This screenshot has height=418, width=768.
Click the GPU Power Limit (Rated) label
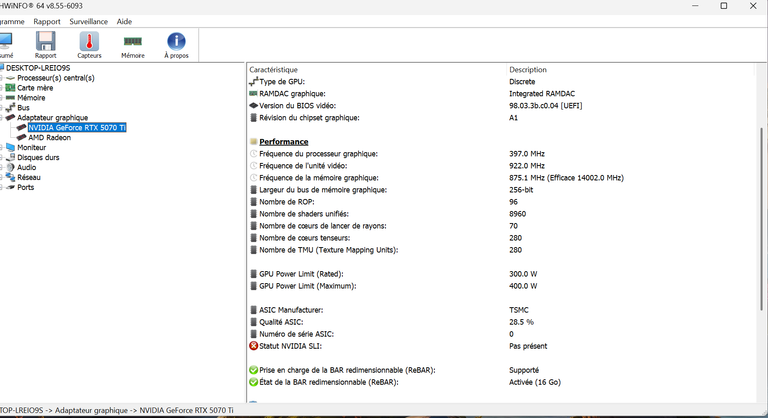pyautogui.click(x=301, y=274)
